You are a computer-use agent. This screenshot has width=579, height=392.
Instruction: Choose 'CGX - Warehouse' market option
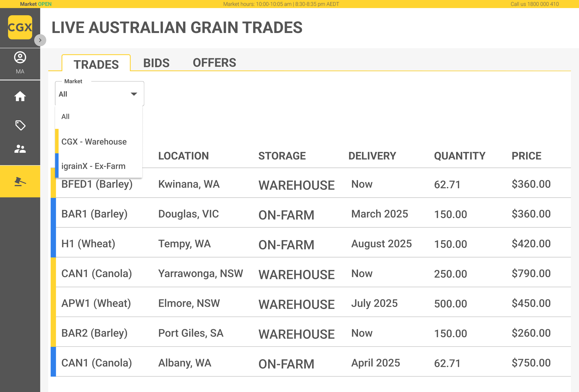click(x=94, y=142)
